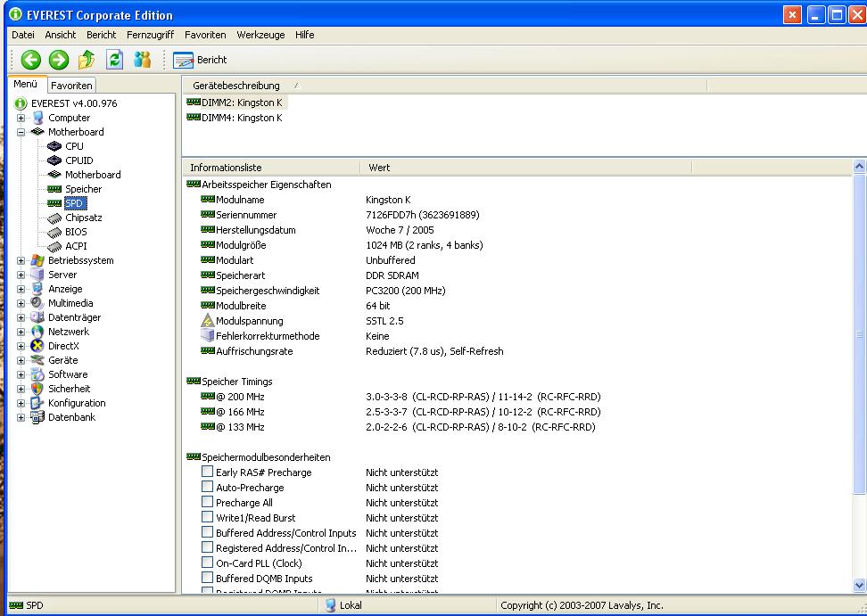Screen dimensions: 867x616
Task: Open the BIOS tree entry
Action: pyautogui.click(x=76, y=232)
